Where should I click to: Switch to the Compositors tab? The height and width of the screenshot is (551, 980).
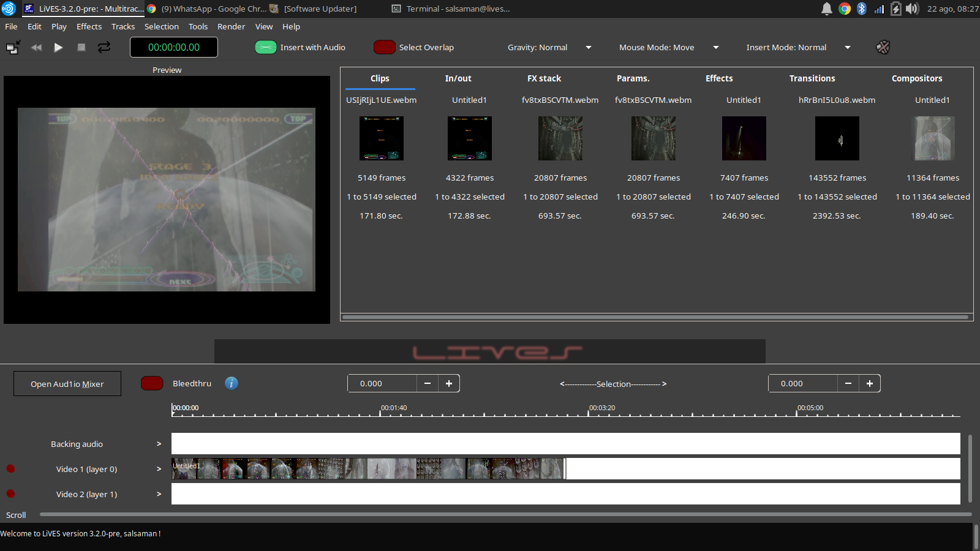click(x=917, y=78)
